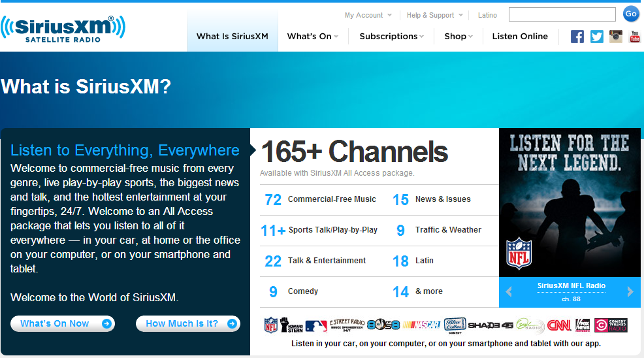This screenshot has width=644, height=358.
Task: Click the Listen to Everything, Everywhere heading
Action: coord(125,150)
